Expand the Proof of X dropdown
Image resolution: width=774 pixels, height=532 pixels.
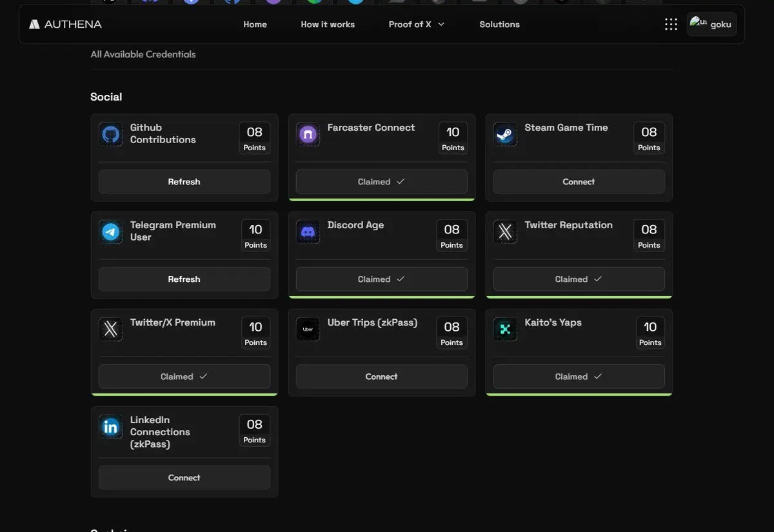click(417, 25)
